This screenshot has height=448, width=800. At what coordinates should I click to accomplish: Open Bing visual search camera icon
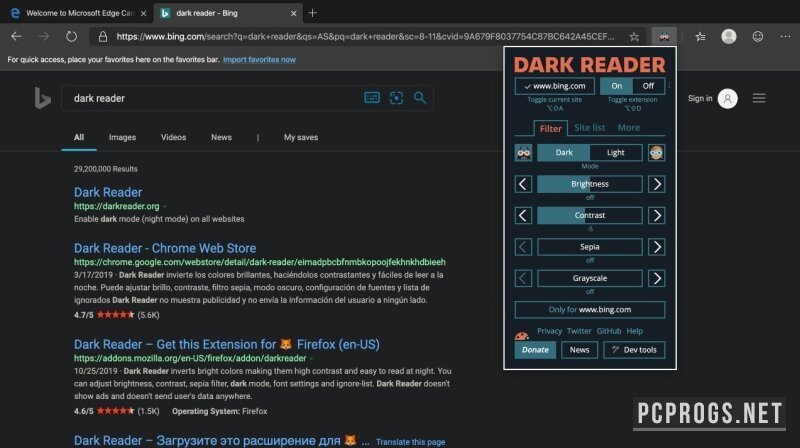coord(396,97)
